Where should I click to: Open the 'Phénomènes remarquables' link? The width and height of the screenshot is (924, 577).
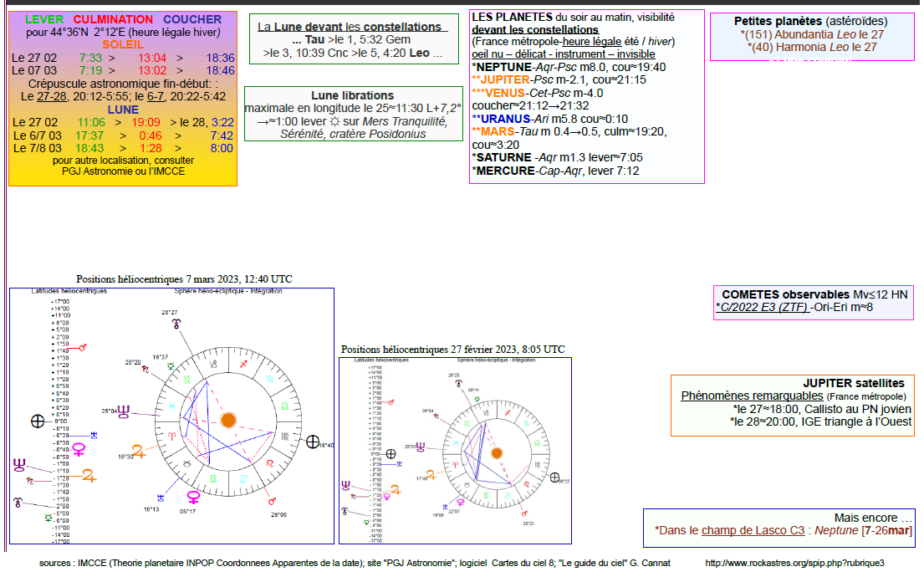(752, 396)
